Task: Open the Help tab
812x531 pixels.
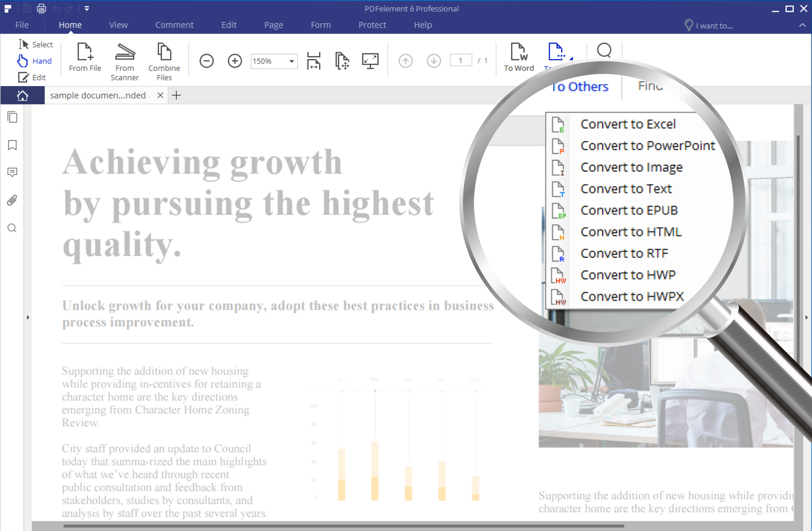Action: (x=423, y=25)
